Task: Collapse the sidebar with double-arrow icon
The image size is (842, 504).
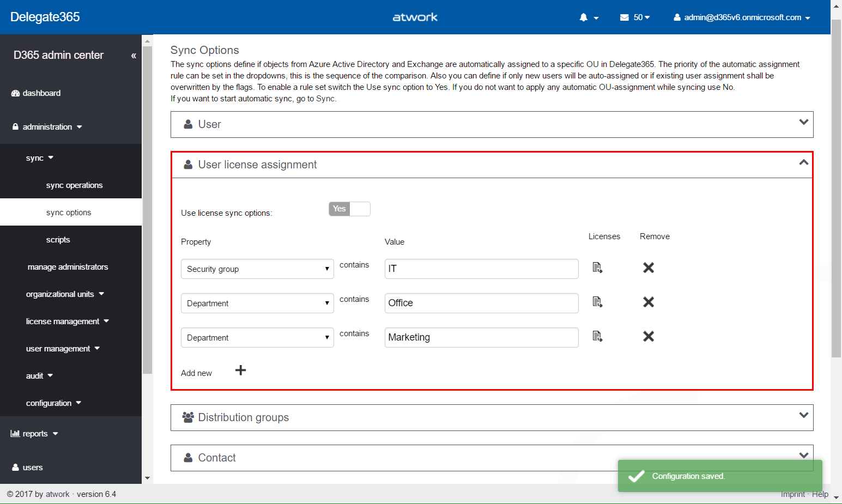Action: (x=134, y=56)
